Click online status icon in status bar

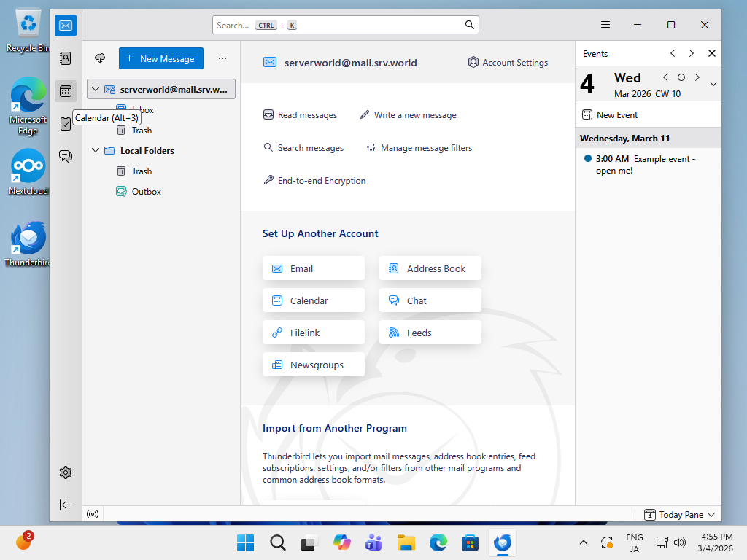click(93, 514)
